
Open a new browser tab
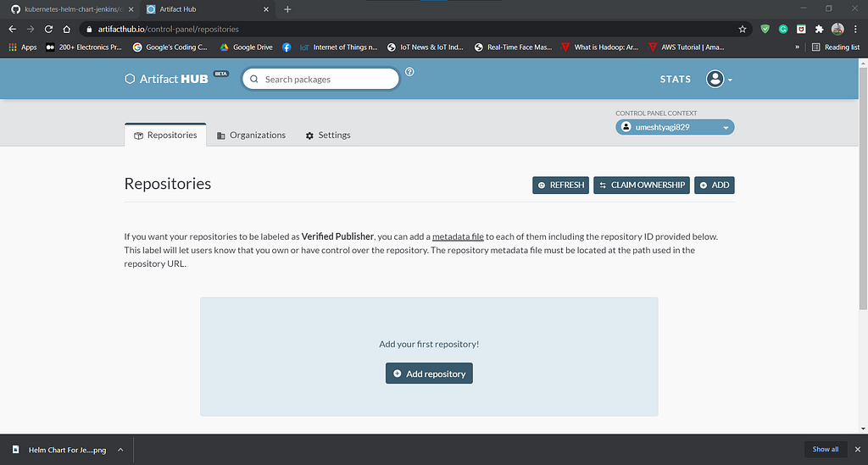coord(287,9)
